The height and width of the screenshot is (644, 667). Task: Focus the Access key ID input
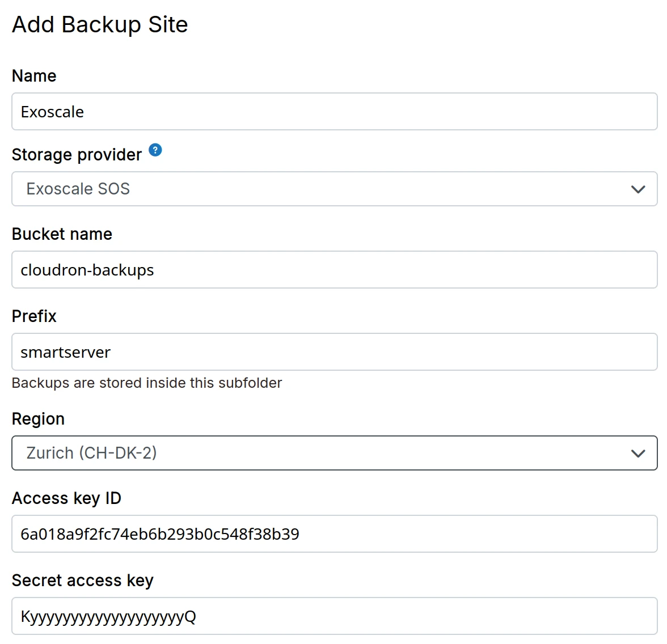point(334,534)
